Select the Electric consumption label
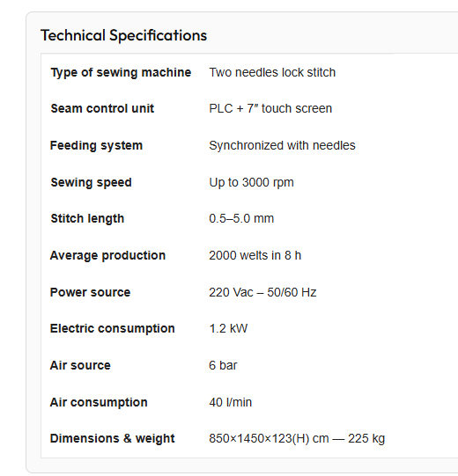Screen dimensions: 458x476 click(113, 328)
